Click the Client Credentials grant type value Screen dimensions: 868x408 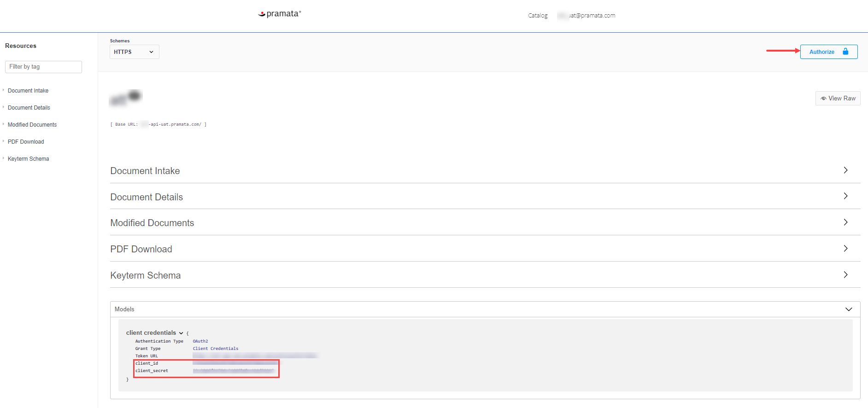click(216, 349)
